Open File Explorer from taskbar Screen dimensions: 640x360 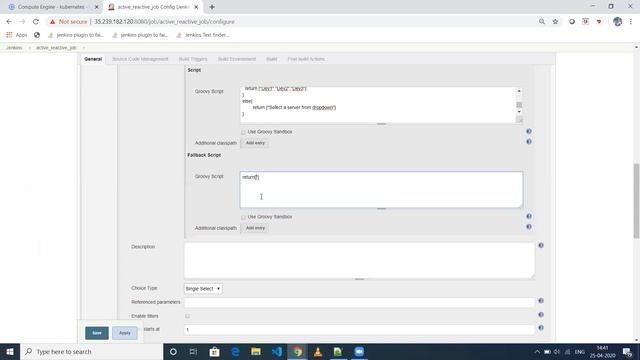point(256,351)
